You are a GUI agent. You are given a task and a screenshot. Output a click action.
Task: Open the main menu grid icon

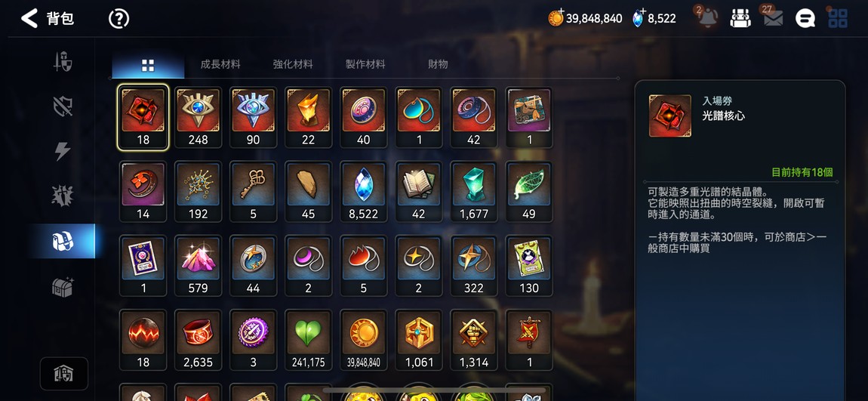click(x=838, y=18)
